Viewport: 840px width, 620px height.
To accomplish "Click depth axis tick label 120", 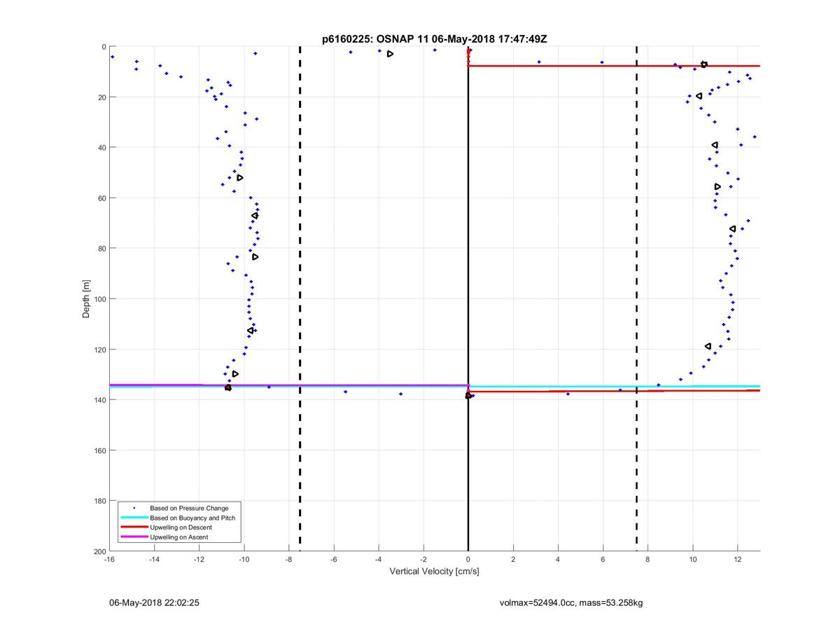I will (99, 350).
